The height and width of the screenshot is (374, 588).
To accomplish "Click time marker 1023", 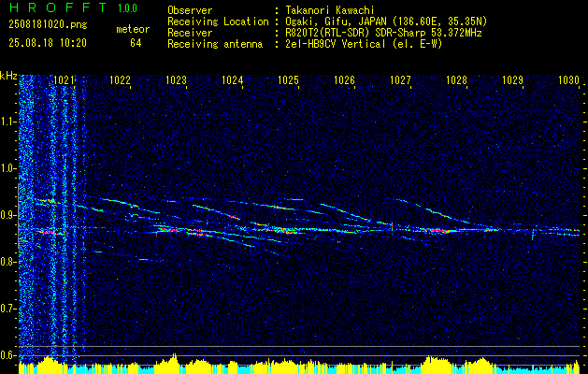I will [176, 80].
